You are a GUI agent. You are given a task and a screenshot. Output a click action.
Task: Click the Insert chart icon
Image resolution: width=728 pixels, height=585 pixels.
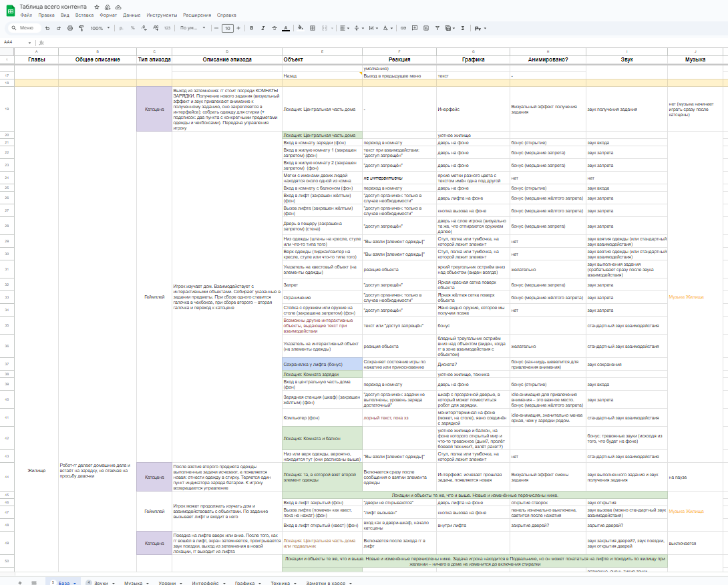click(x=425, y=28)
